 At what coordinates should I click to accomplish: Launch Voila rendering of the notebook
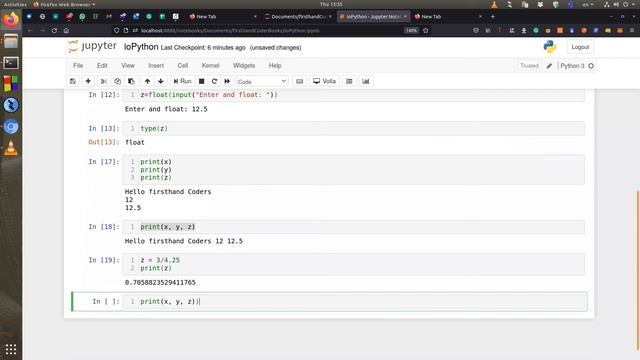324,81
